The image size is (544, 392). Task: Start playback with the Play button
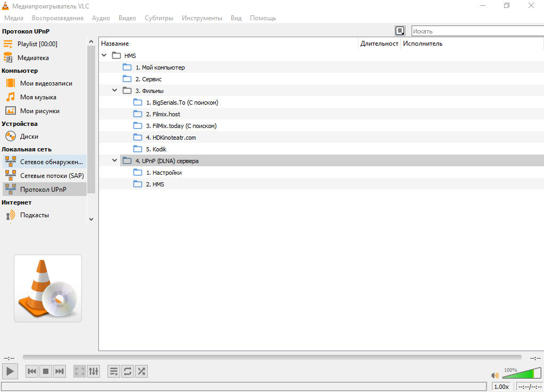click(10, 371)
